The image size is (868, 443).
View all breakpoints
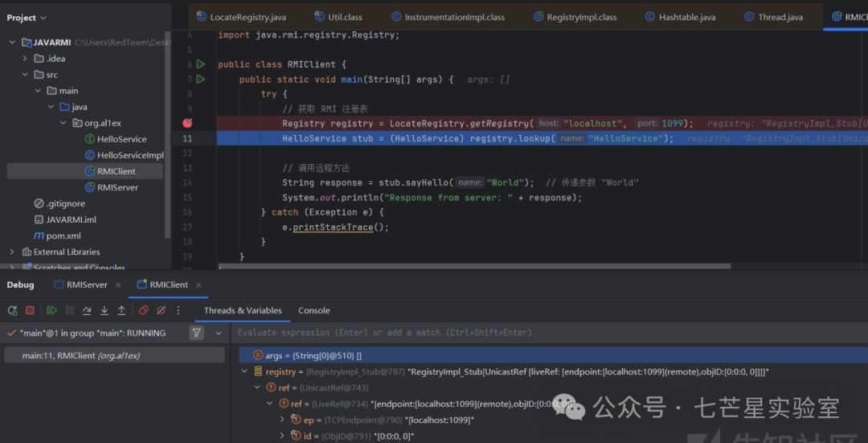point(143,310)
